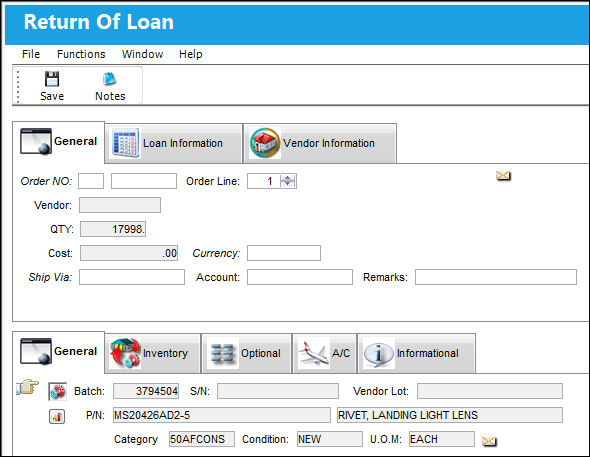Click the Vendor Lot field
This screenshot has width=590, height=457.
coord(490,391)
